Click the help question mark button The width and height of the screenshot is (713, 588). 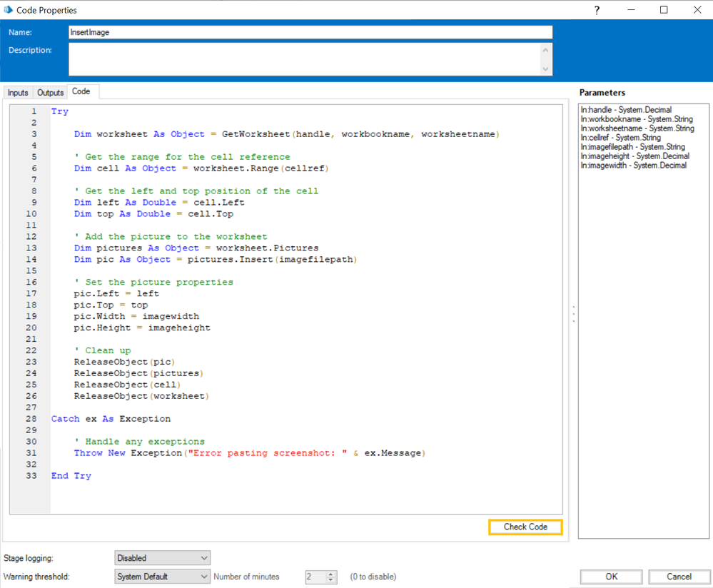(597, 10)
